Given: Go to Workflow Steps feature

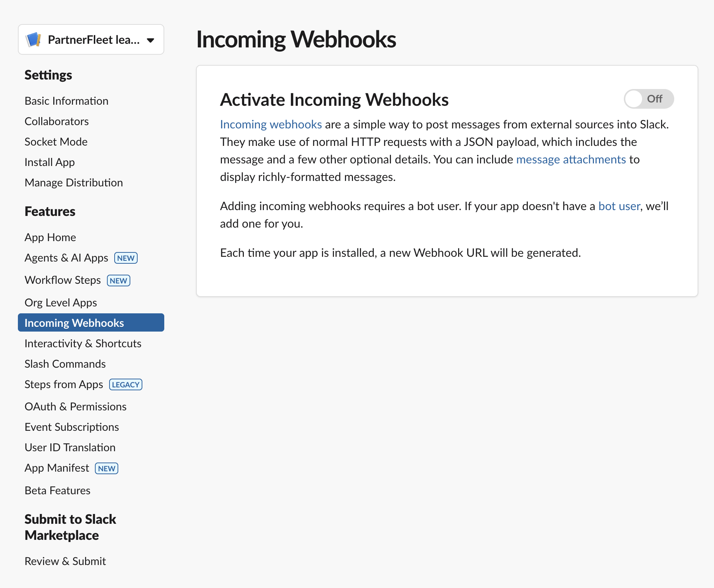Looking at the screenshot, I should pyautogui.click(x=63, y=280).
